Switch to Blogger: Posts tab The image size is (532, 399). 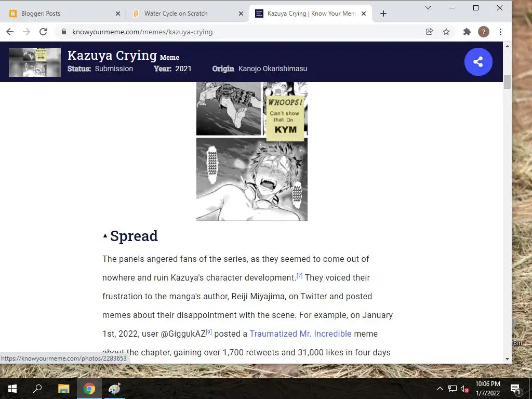click(64, 14)
